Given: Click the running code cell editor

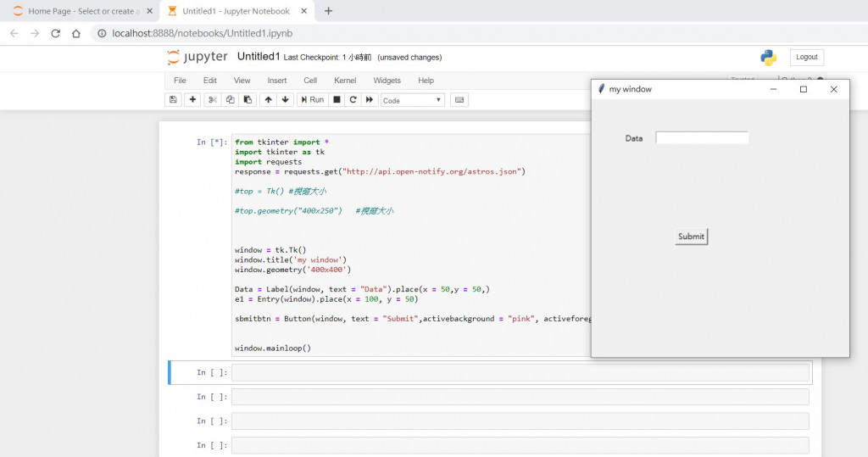Looking at the screenshot, I should (x=413, y=245).
